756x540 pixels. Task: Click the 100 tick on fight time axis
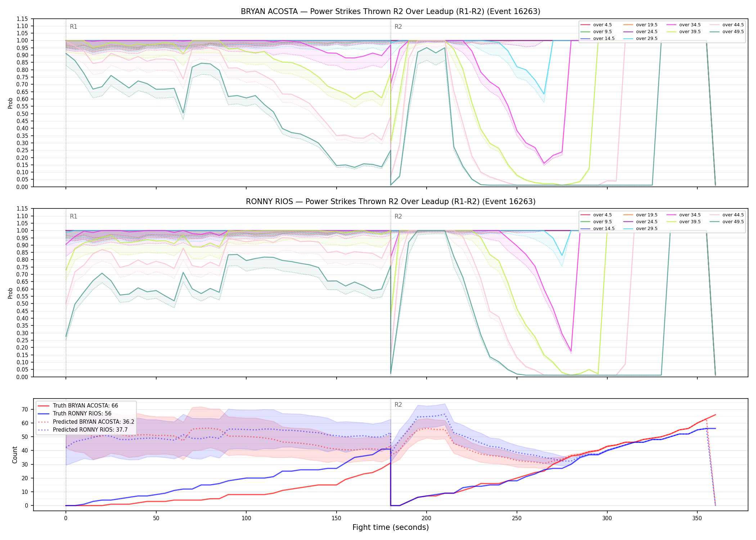(x=246, y=518)
